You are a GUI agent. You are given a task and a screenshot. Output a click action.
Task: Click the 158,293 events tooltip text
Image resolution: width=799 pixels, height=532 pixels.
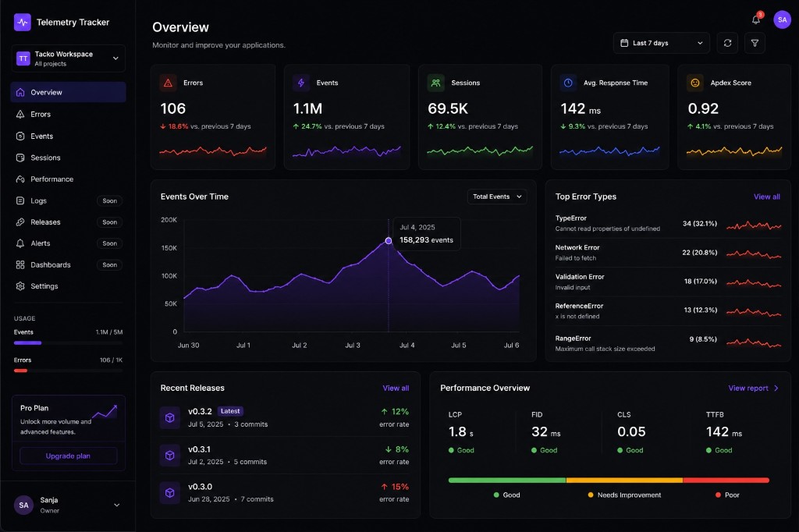(x=426, y=240)
